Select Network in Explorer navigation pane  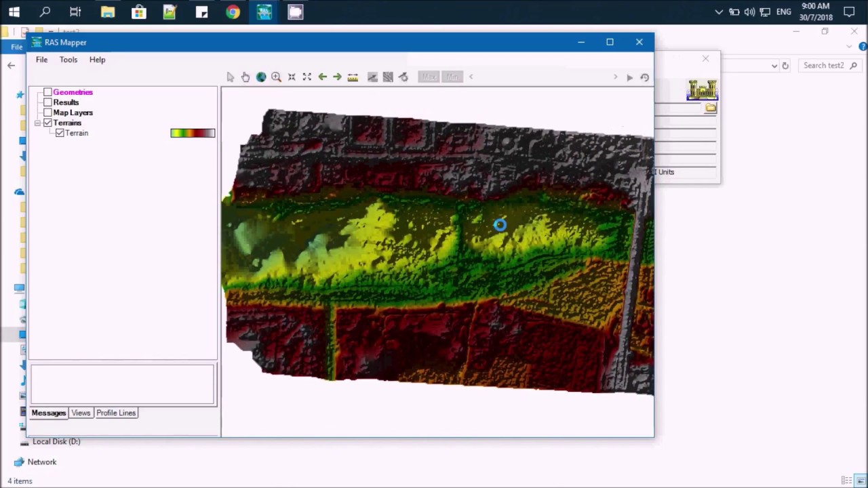(x=42, y=462)
